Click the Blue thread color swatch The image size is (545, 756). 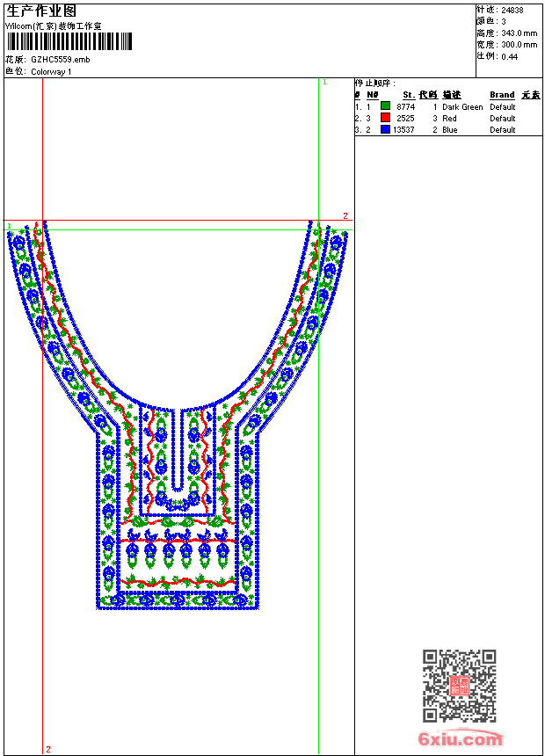(385, 129)
